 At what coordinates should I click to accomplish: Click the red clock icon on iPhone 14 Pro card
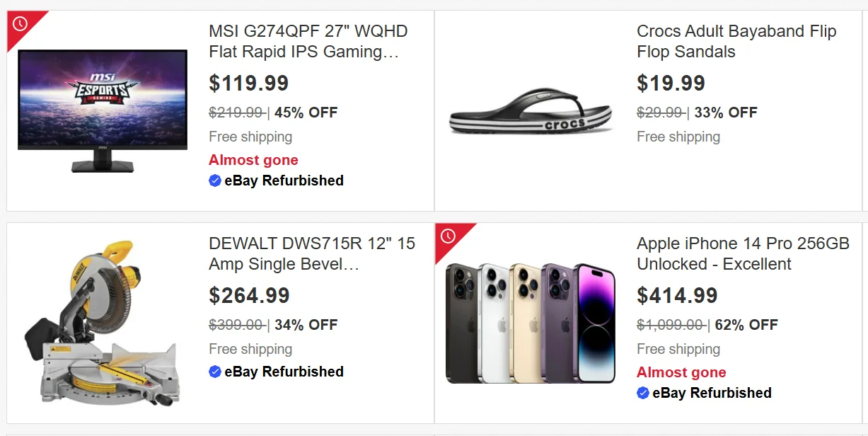449,236
